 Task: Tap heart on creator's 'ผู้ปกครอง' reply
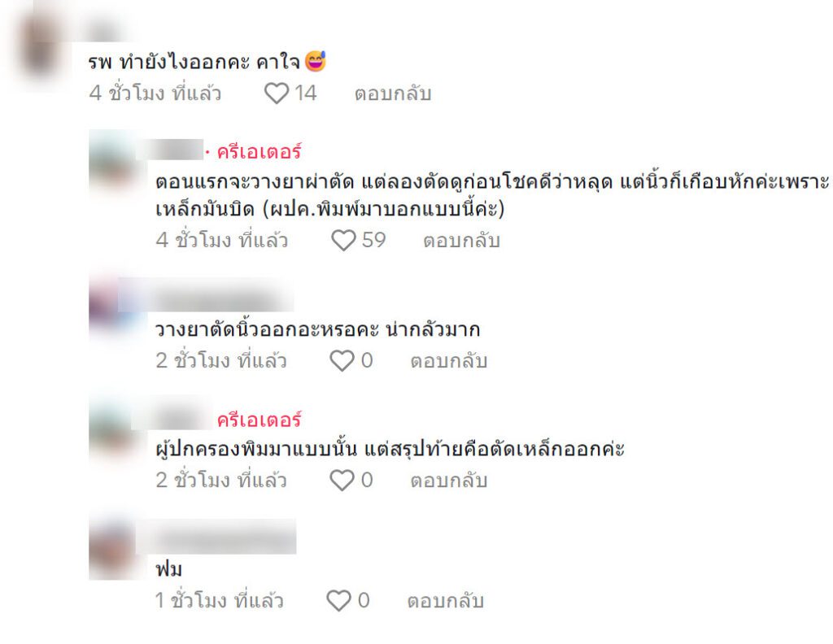[342, 481]
